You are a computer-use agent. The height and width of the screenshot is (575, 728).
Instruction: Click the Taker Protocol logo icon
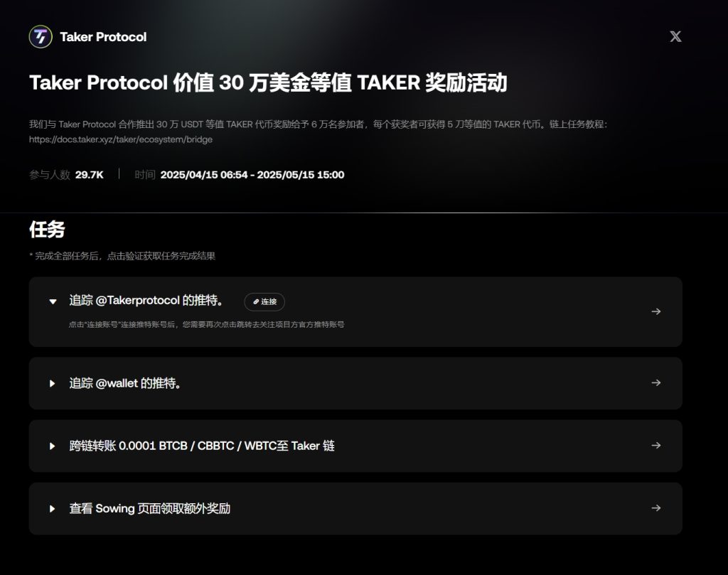point(41,37)
